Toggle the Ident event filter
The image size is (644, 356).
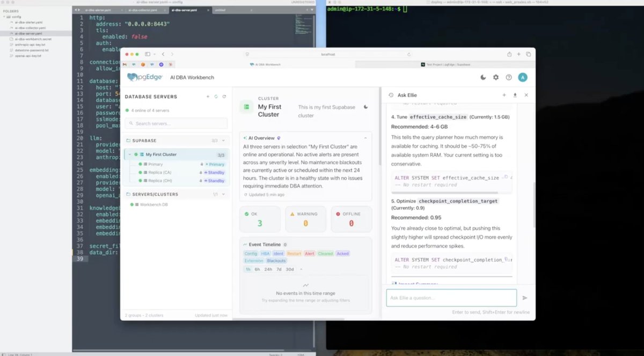point(278,254)
